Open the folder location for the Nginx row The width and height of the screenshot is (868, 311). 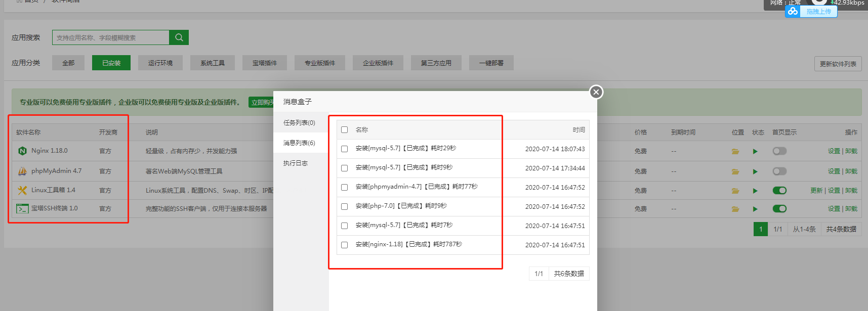[x=735, y=151]
